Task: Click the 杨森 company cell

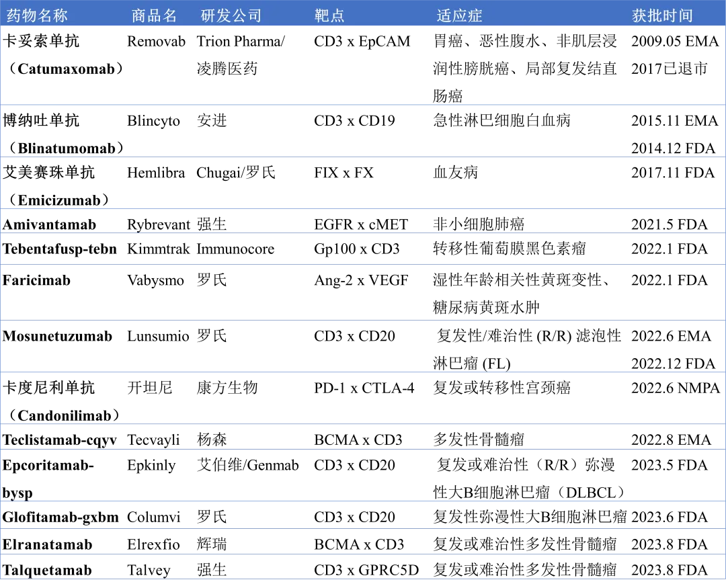Action: 212,439
